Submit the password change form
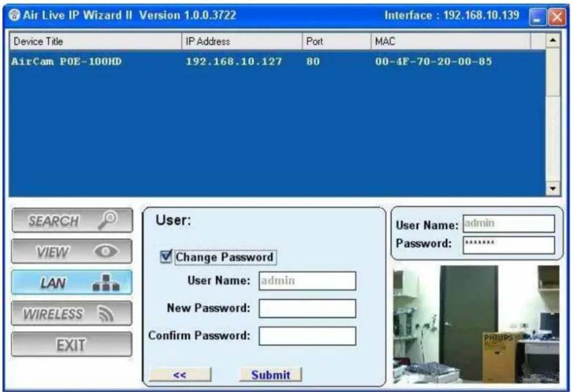 point(270,374)
